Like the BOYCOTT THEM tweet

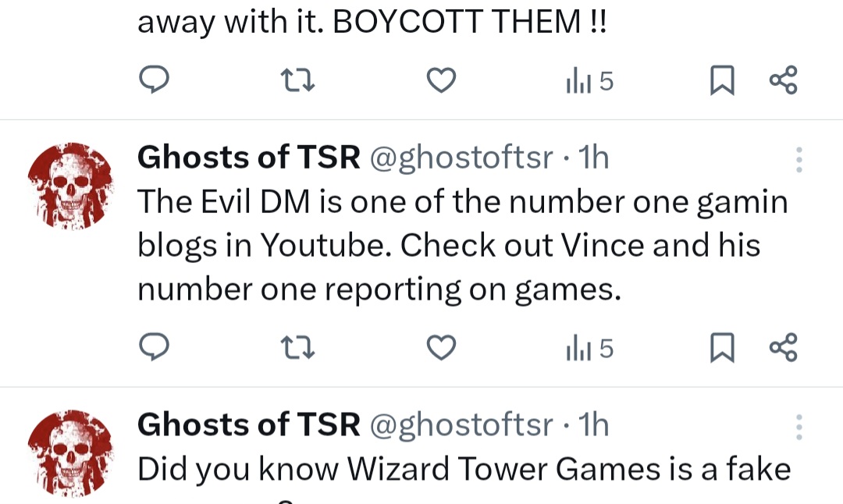(x=441, y=80)
